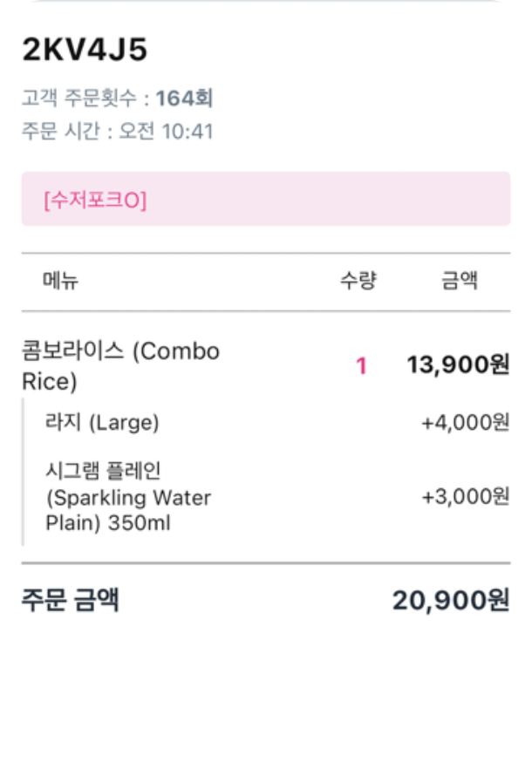Select the Sparkling Water Plain 350ml option
Image resolution: width=532 pixels, height=783 pixels.
(128, 498)
